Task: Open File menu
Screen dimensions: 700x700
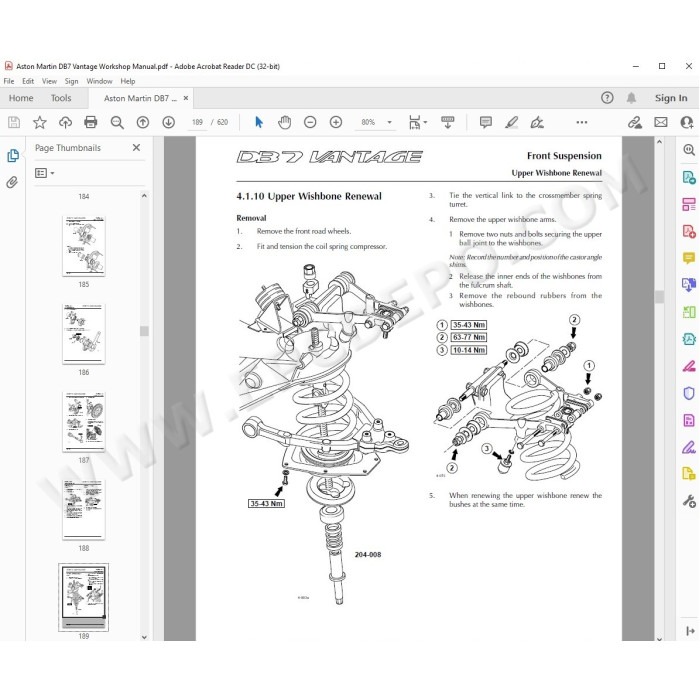Action: (9, 81)
